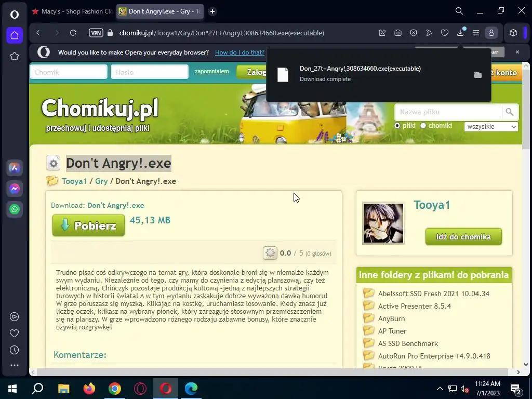Select the 'chomiki' radio option

pyautogui.click(x=423, y=126)
